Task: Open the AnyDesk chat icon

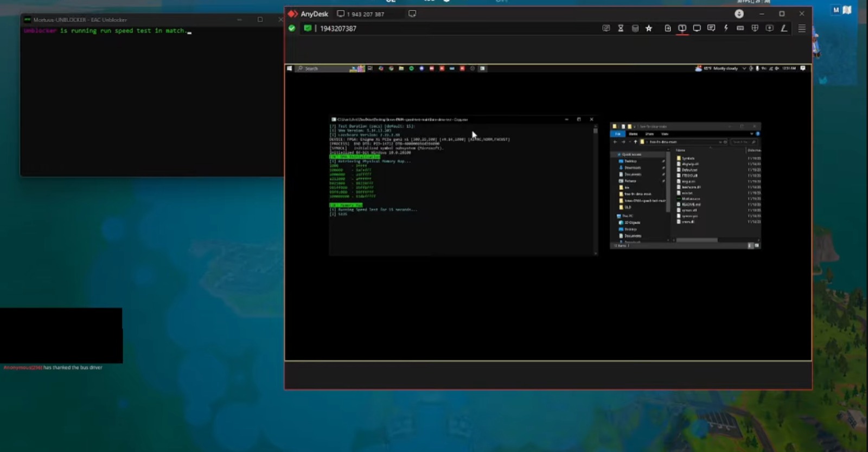Action: (711, 28)
